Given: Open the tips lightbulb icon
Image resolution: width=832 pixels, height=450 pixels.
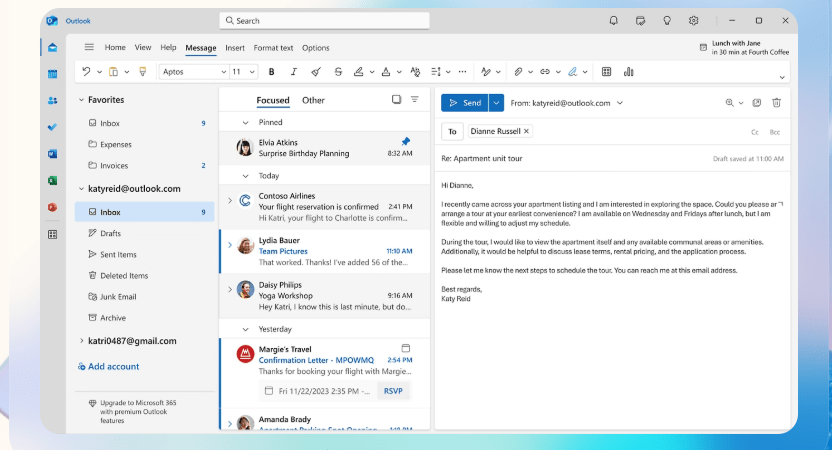Looking at the screenshot, I should pos(667,21).
